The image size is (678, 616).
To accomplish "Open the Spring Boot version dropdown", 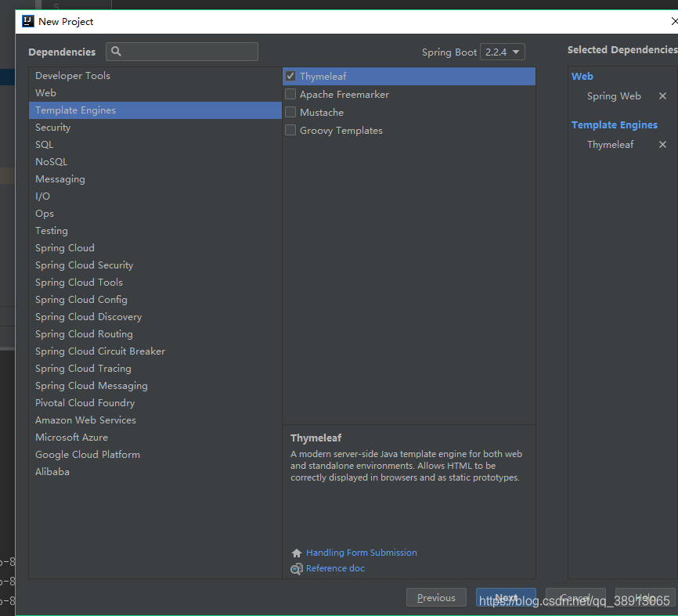I will point(503,52).
